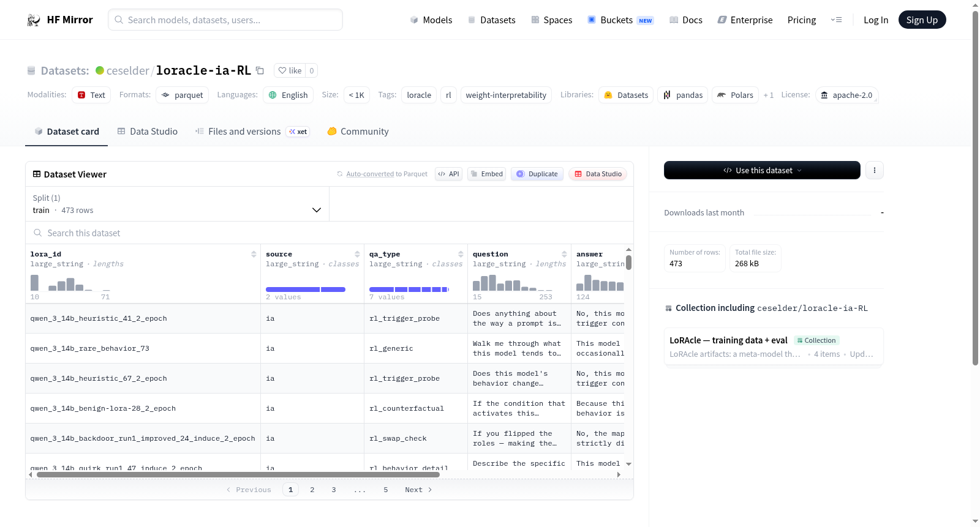Click Log In
Screen dimensions: 980x527
point(876,20)
